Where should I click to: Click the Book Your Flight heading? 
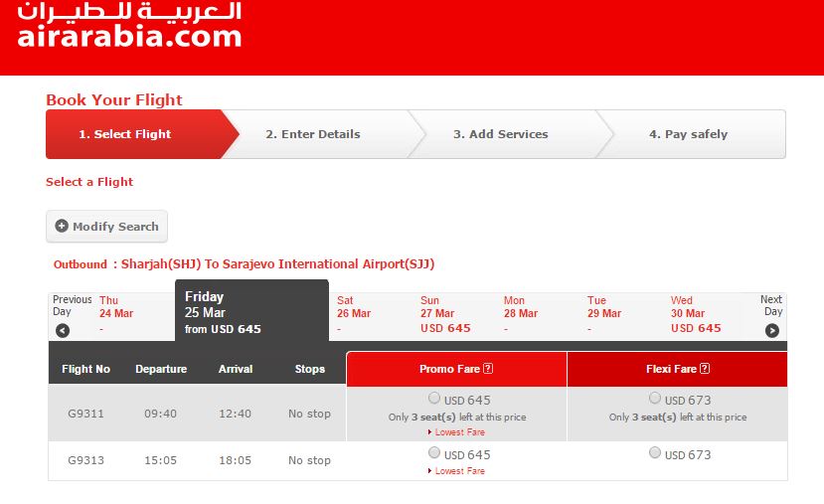click(x=114, y=99)
